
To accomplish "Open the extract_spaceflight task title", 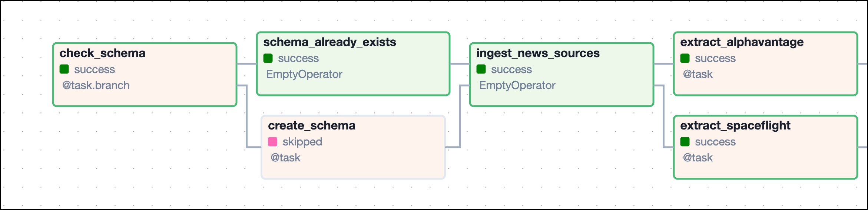I will [x=735, y=125].
